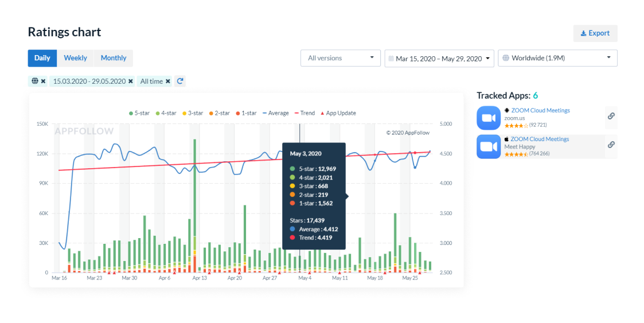Image resolution: width=644 pixels, height=323 pixels.
Task: Click the iOS ZOOM Meet Happy app icon
Action: (x=488, y=147)
